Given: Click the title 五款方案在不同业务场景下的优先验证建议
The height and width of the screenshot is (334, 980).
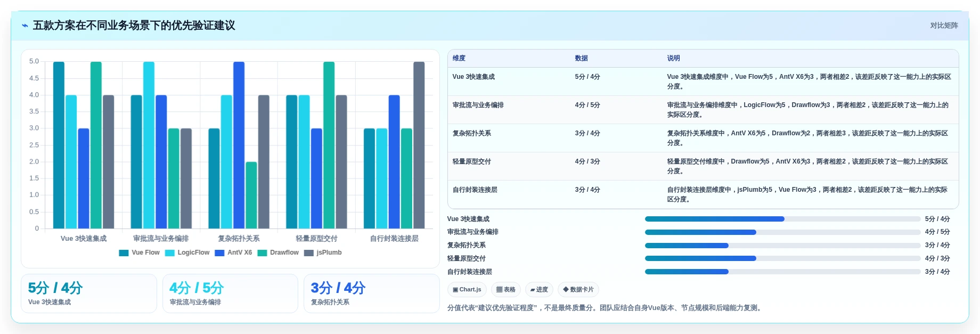Looking at the screenshot, I should tap(134, 26).
